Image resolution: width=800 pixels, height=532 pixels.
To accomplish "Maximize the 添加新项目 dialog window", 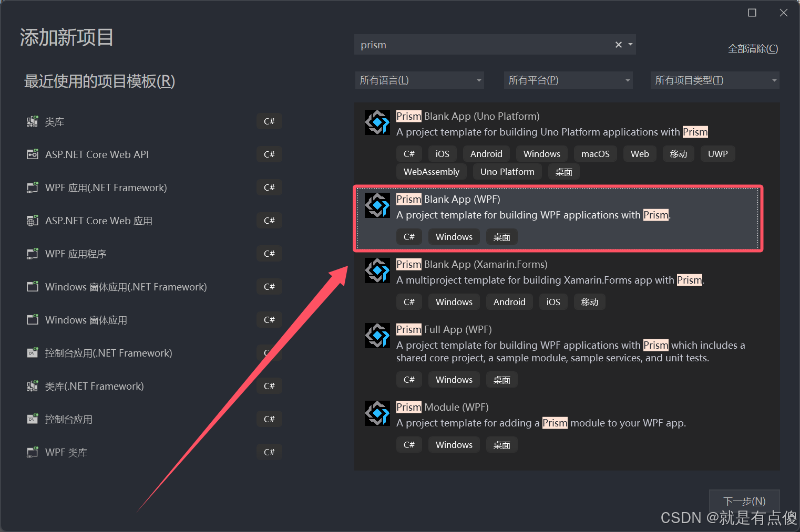I will [x=752, y=13].
